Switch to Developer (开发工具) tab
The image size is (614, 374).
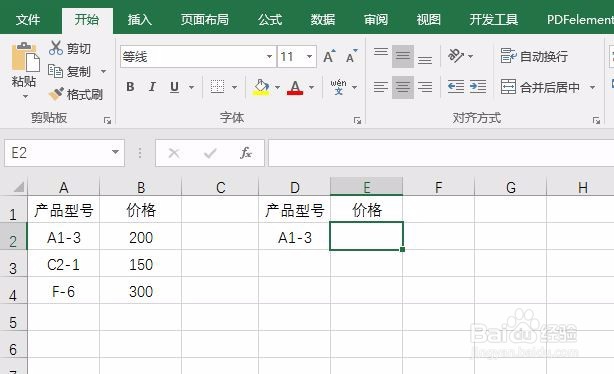coord(493,19)
